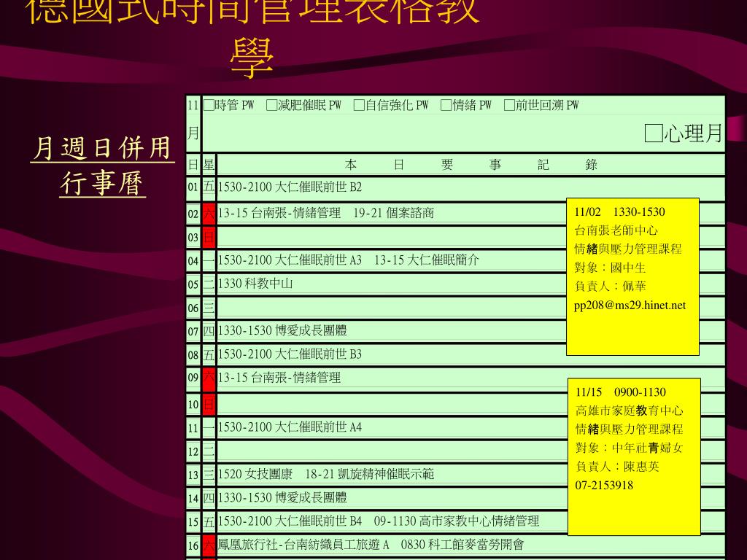Click date cell 12
The image size is (747, 560).
point(193,451)
